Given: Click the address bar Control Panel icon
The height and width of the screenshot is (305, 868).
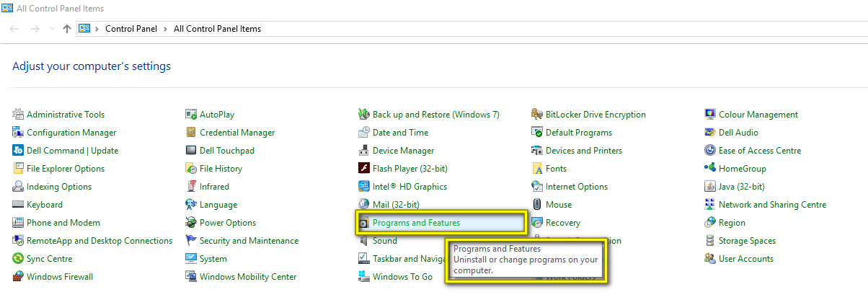Looking at the screenshot, I should click(84, 29).
